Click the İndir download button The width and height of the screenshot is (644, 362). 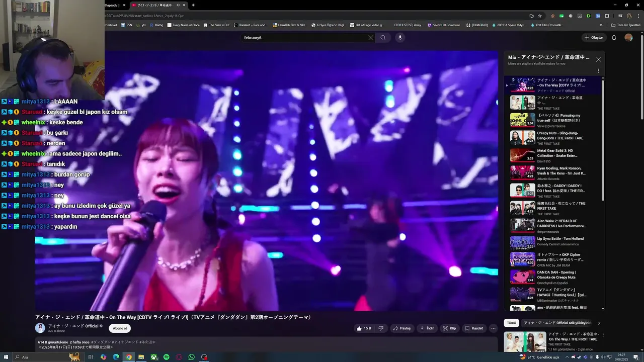tap(427, 328)
